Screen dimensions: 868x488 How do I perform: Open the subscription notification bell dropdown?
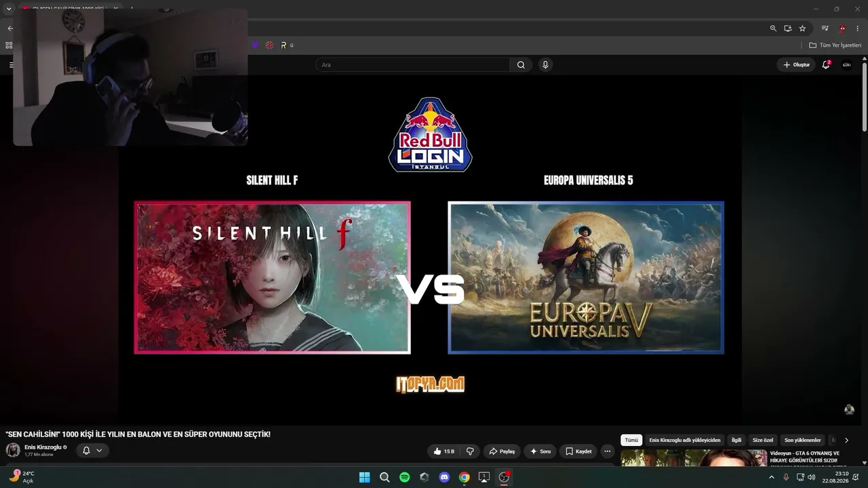[92, 450]
